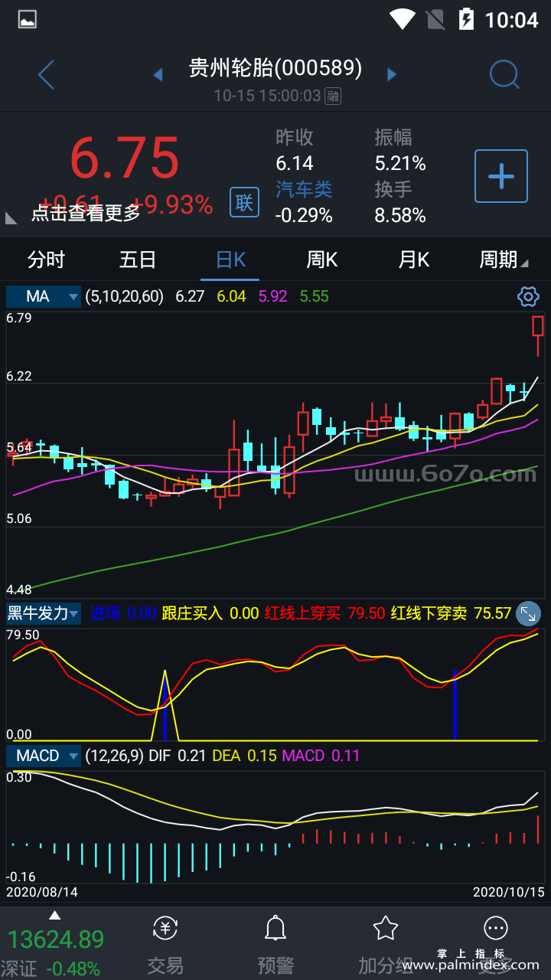551x980 pixels.
Task: Tap 红线上穿买 79.50 label
Action: click(x=324, y=613)
